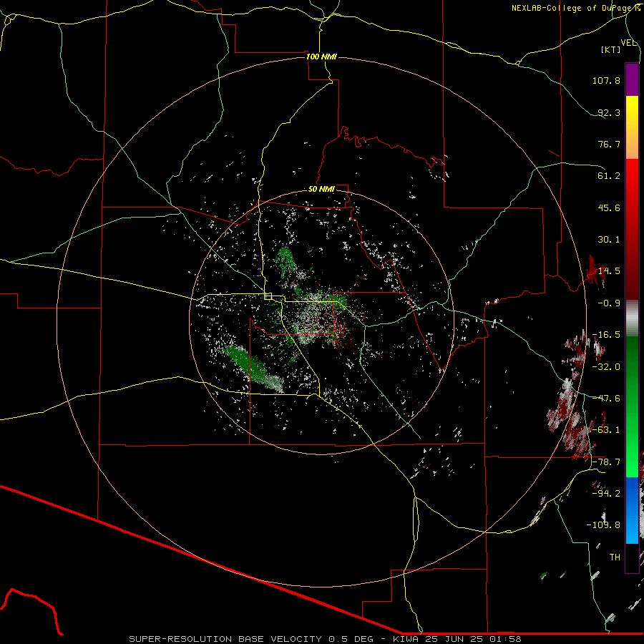The height and width of the screenshot is (644, 644).
Task: Pick the green inbound segment of the color bar
Action: click(632, 406)
